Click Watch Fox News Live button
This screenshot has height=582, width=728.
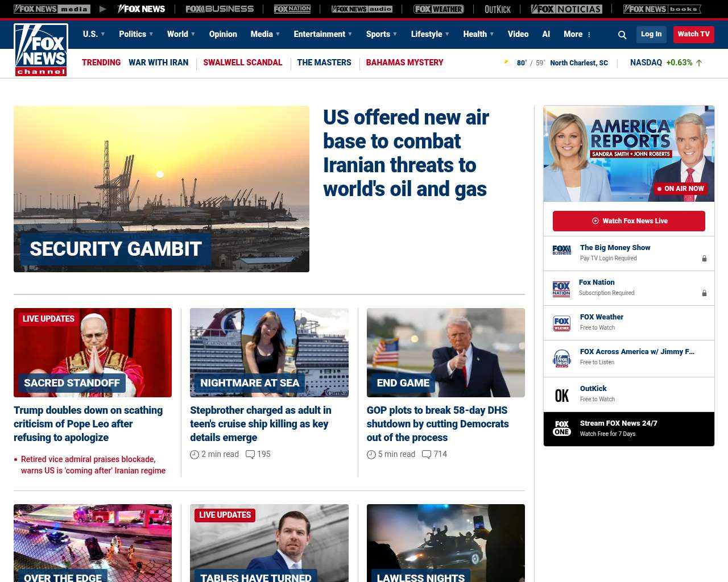[629, 221]
